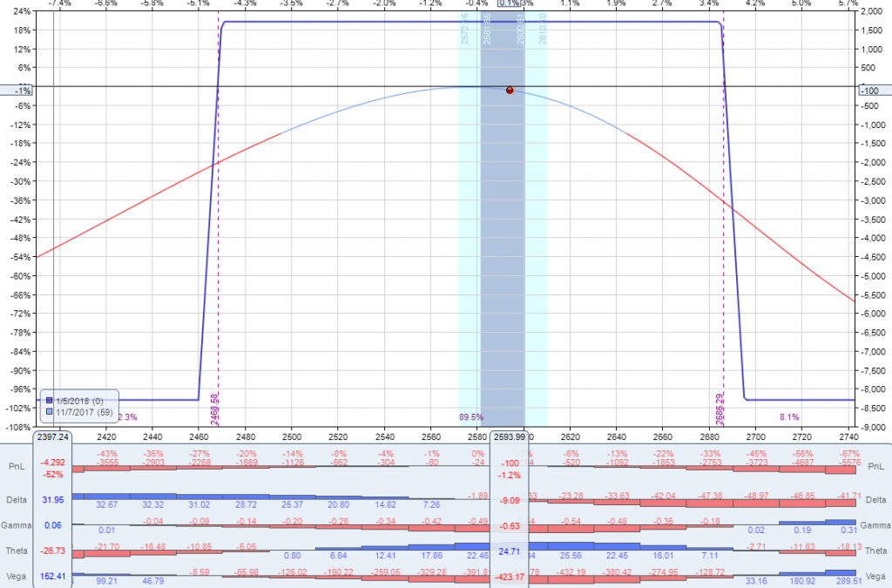Select the Gamma row label on right
892x588 pixels.
[875, 527]
